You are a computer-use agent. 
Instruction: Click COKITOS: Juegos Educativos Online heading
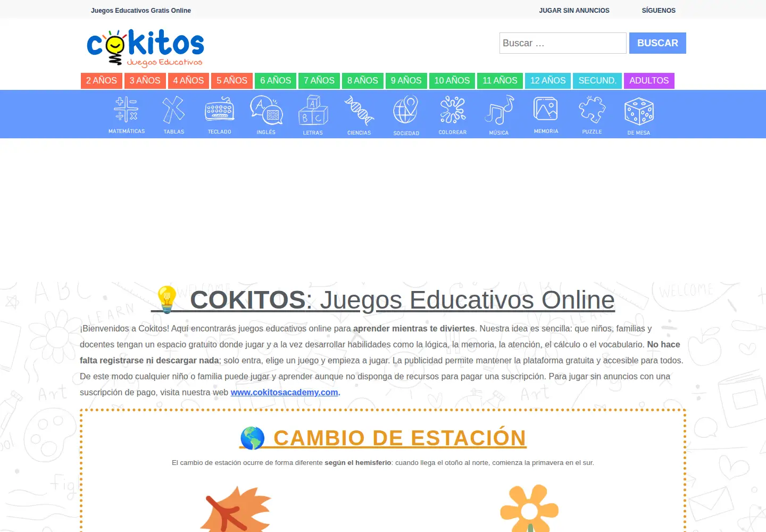point(383,300)
